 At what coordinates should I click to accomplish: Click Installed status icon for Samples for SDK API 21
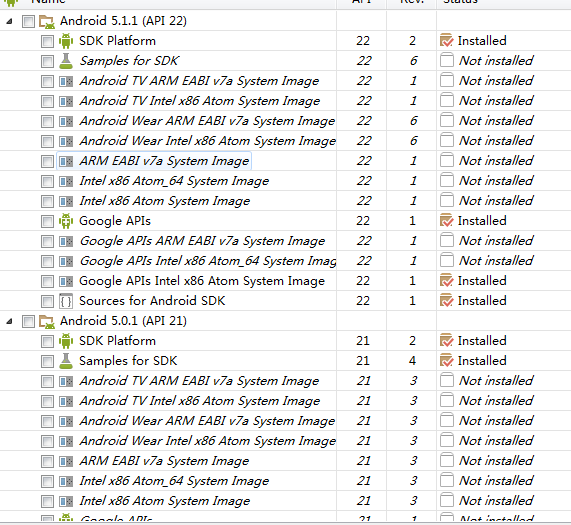[x=446, y=361]
